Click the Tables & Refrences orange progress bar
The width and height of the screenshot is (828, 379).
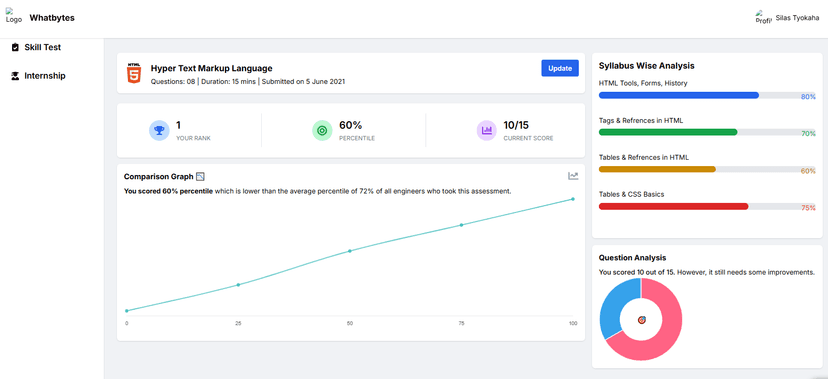pos(657,169)
